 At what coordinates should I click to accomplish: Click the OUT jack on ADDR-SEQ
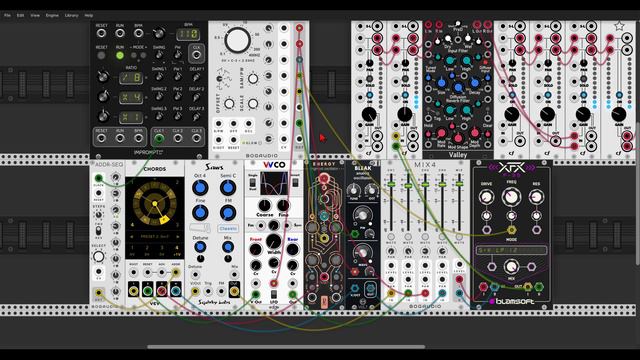pyautogui.click(x=98, y=292)
